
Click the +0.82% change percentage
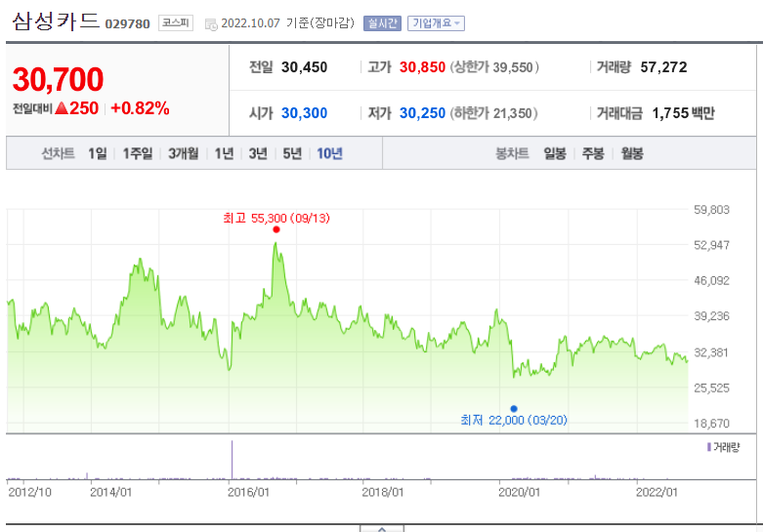click(x=140, y=108)
